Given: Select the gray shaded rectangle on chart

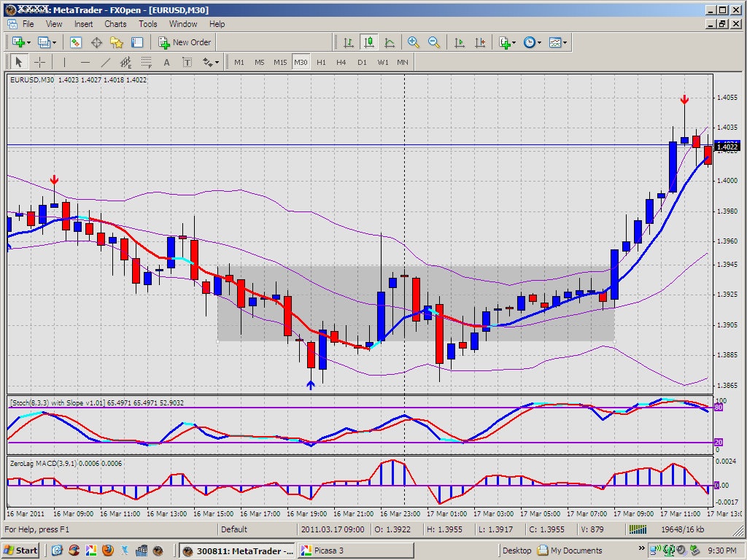Looking at the screenshot, I should click(x=416, y=303).
